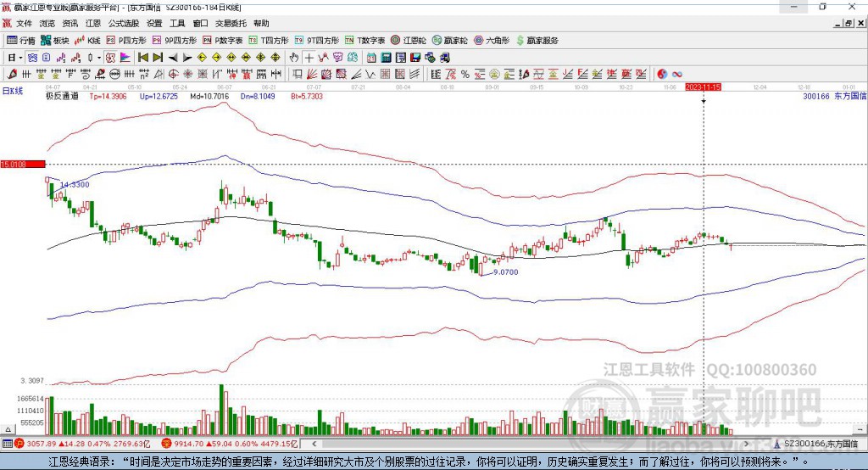Open the calculator tool icon
The height and width of the screenshot is (470, 868).
[387, 58]
